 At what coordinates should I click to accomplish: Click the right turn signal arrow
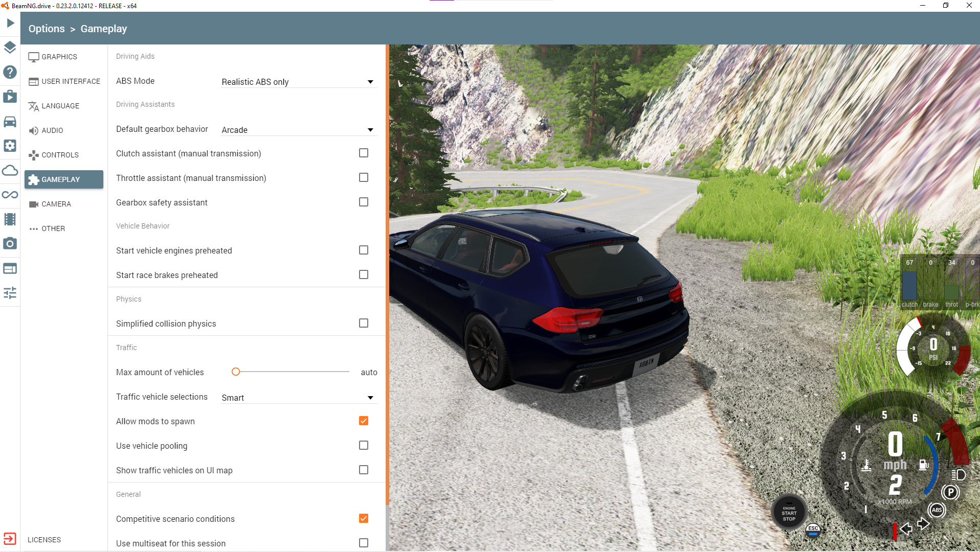pos(923,524)
